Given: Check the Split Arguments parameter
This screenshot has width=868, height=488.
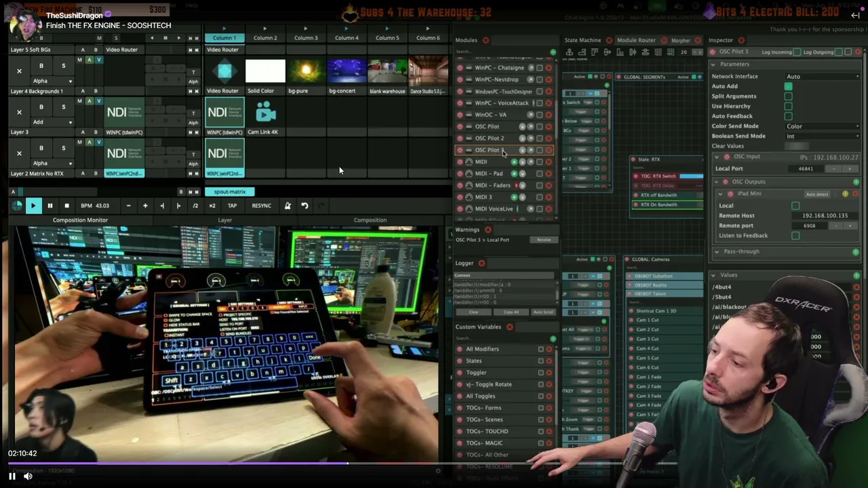Looking at the screenshot, I should coord(788,96).
